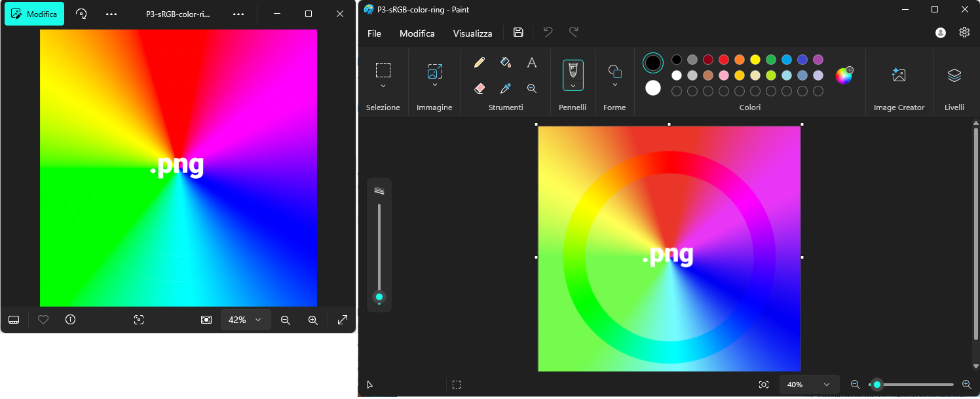Open the Visualizza menu in Paint

[x=472, y=33]
